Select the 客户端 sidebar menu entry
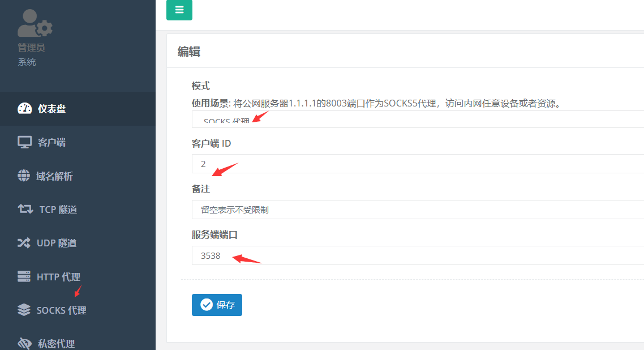Viewport: 644px width, 350px height. click(x=51, y=142)
